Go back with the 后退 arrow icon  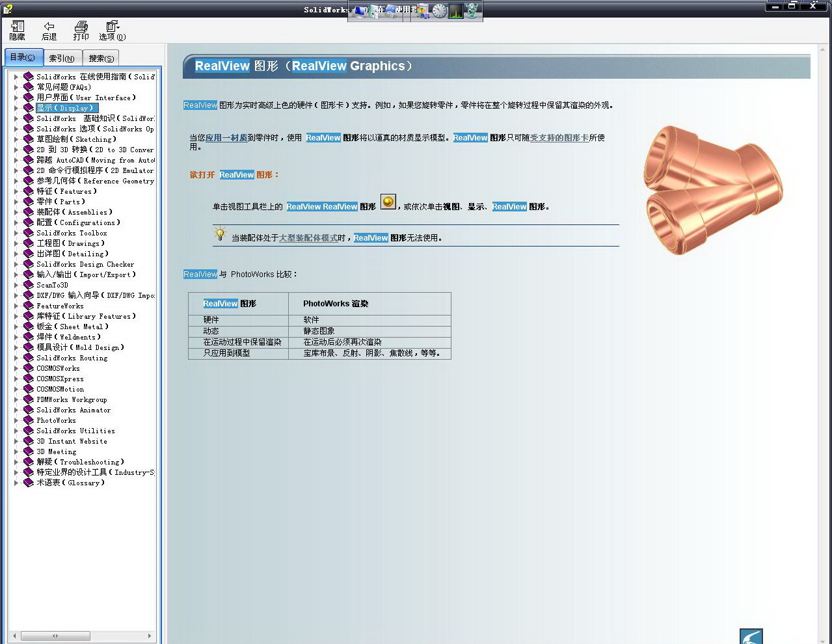[49, 26]
